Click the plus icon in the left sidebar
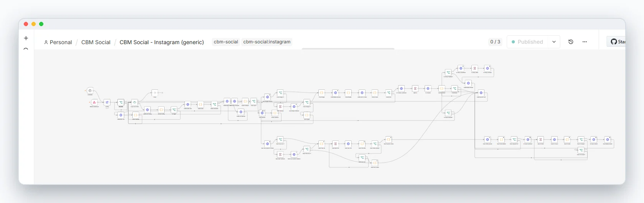The height and width of the screenshot is (203, 644). [26, 38]
